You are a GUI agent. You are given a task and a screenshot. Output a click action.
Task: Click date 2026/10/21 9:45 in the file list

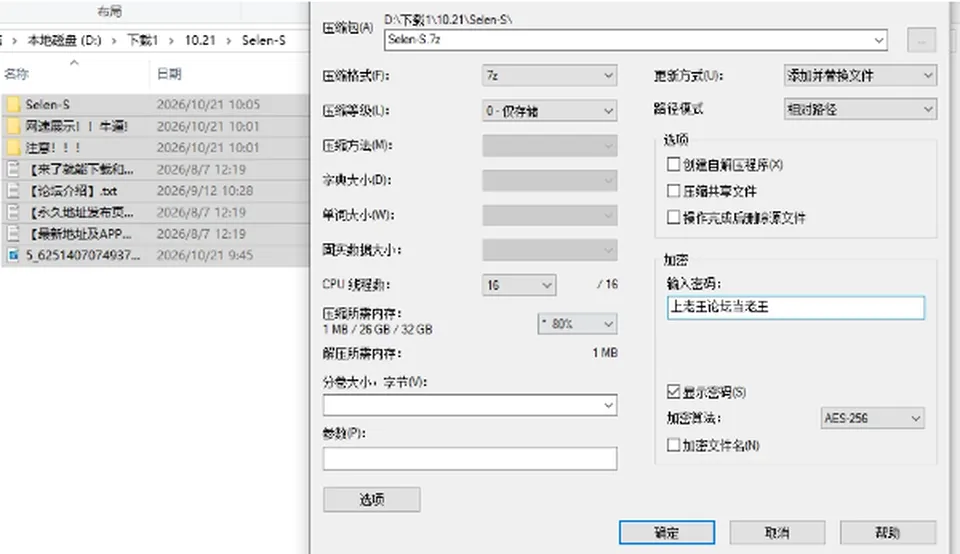(204, 255)
